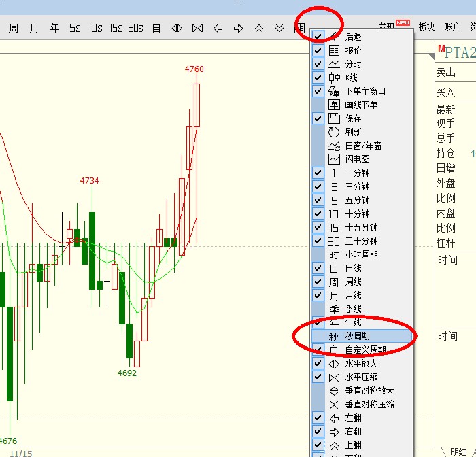Toggle 右翻 menu entry
The image size is (476, 457).
[362, 431]
